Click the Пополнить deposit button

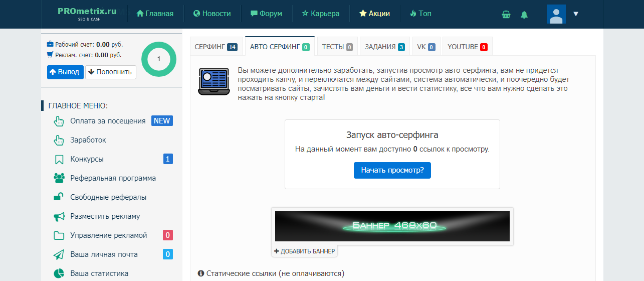click(x=111, y=72)
